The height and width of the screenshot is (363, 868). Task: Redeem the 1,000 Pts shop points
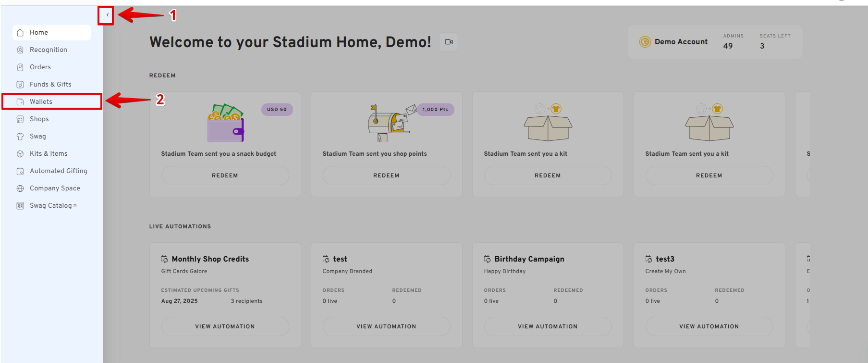click(386, 175)
